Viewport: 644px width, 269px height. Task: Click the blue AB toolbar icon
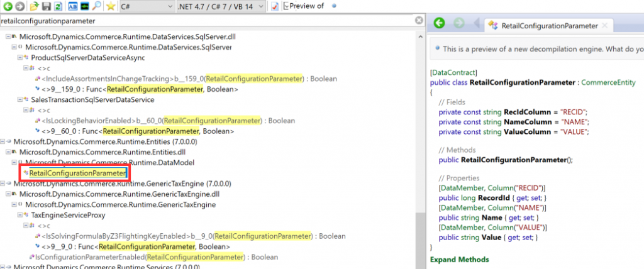point(73,6)
